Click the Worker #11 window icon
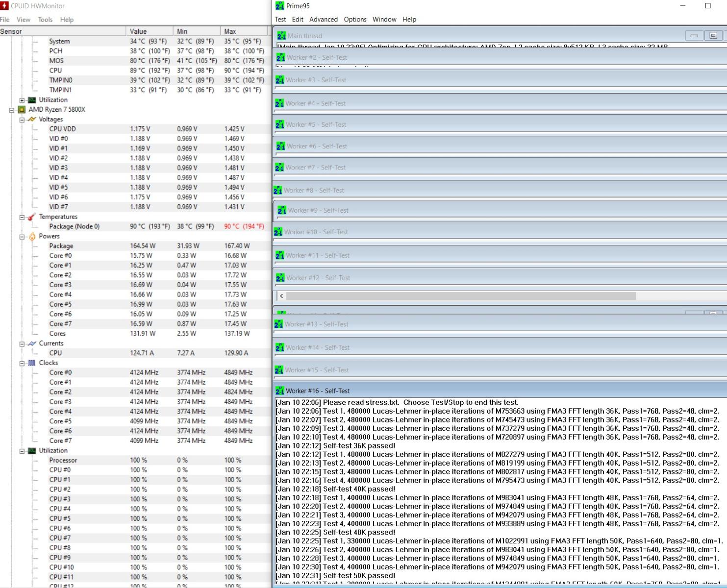Screen dimensions: 727x588 280,255
